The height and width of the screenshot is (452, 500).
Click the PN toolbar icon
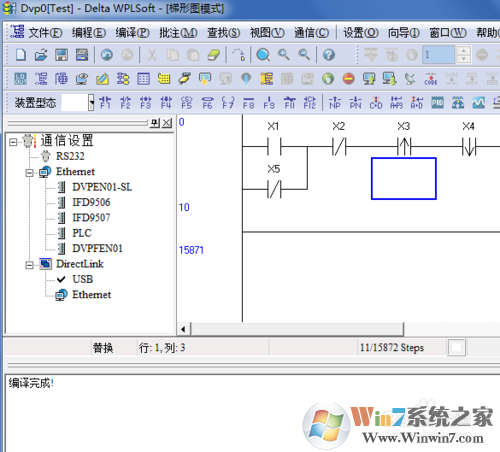tap(355, 103)
